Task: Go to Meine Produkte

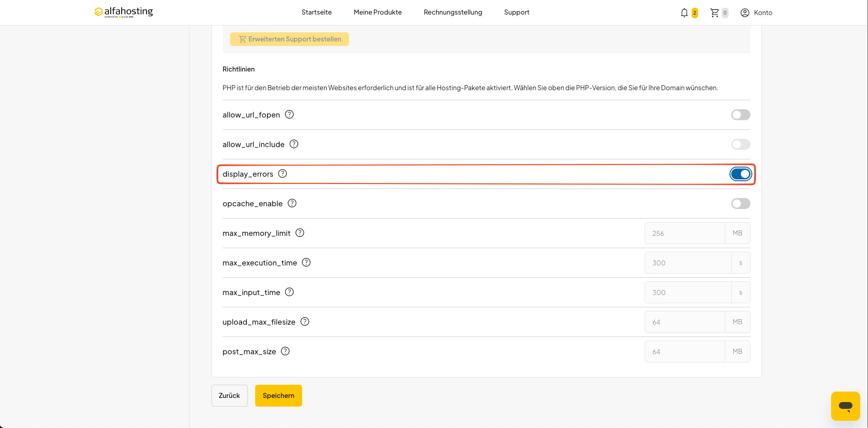Action: [x=378, y=12]
